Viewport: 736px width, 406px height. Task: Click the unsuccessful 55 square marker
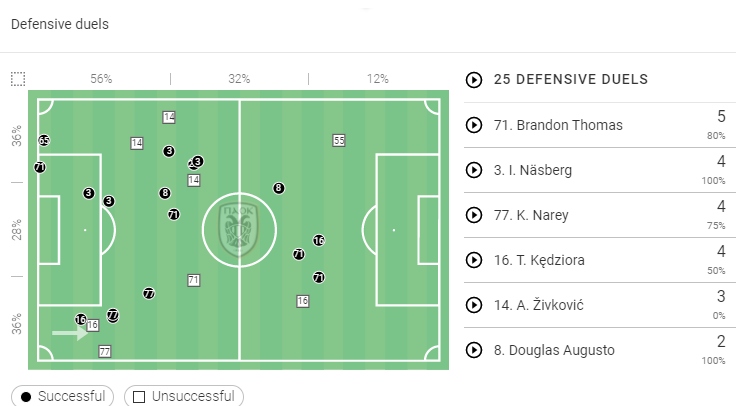coord(339,141)
